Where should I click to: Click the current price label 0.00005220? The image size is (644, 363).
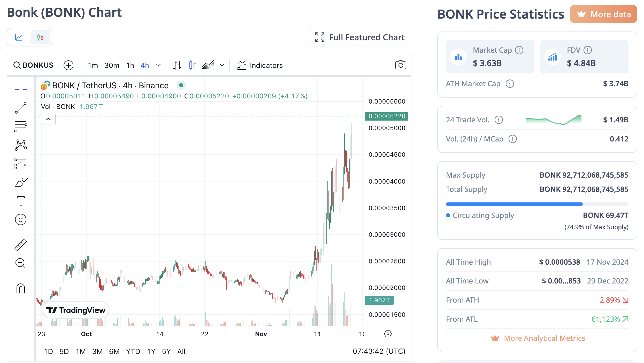point(387,116)
